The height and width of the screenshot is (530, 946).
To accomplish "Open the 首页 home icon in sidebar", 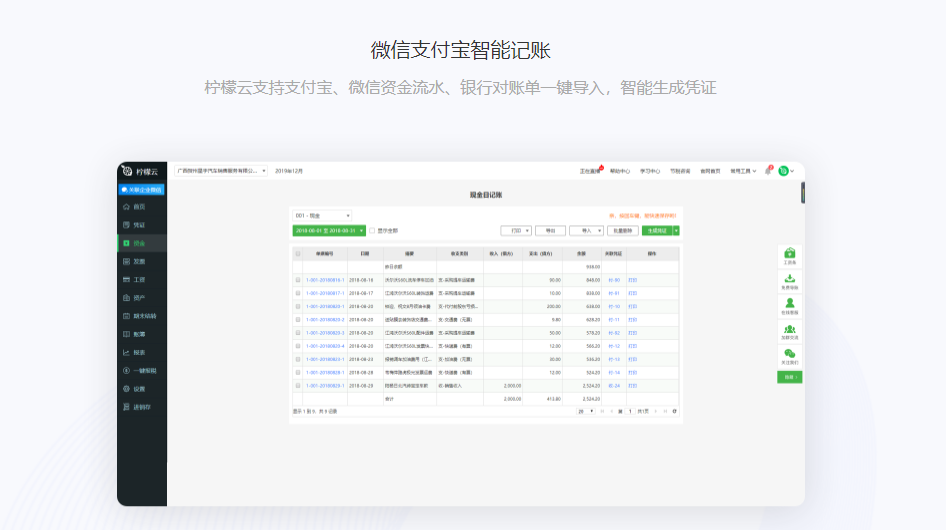I will 126,206.
